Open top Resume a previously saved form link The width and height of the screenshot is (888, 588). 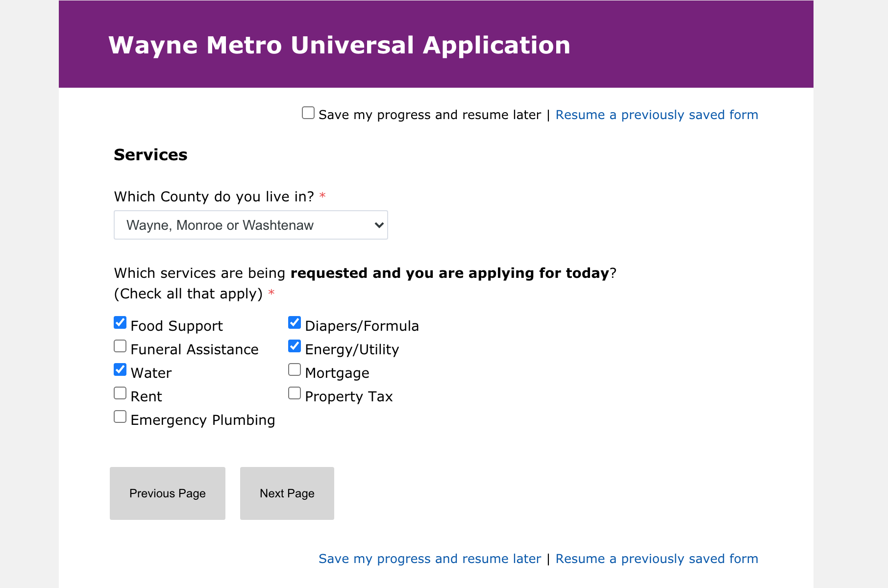[657, 115]
